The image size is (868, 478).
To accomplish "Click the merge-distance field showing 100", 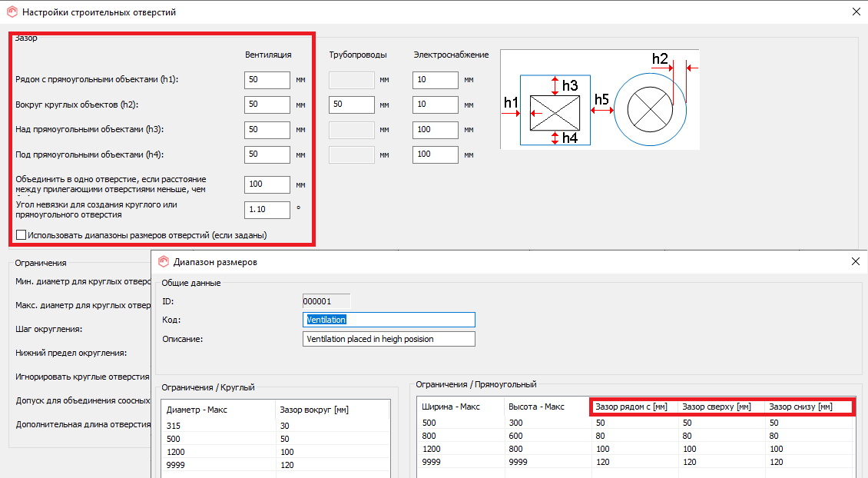I will 267,185.
